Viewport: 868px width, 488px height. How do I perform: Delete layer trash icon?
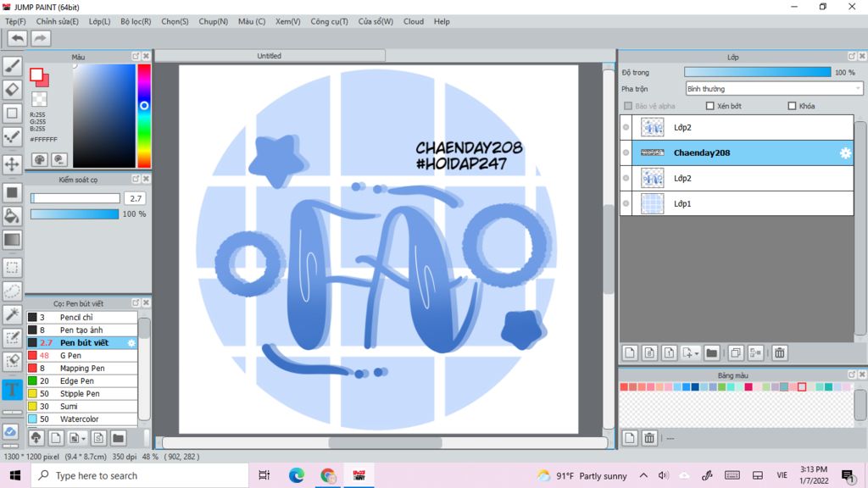point(780,353)
